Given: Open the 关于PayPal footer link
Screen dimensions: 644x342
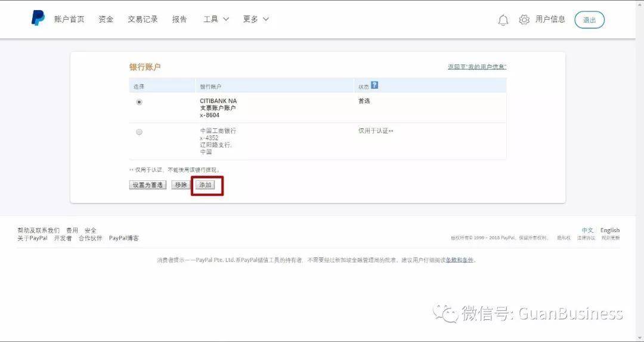Looking at the screenshot, I should point(32,238).
